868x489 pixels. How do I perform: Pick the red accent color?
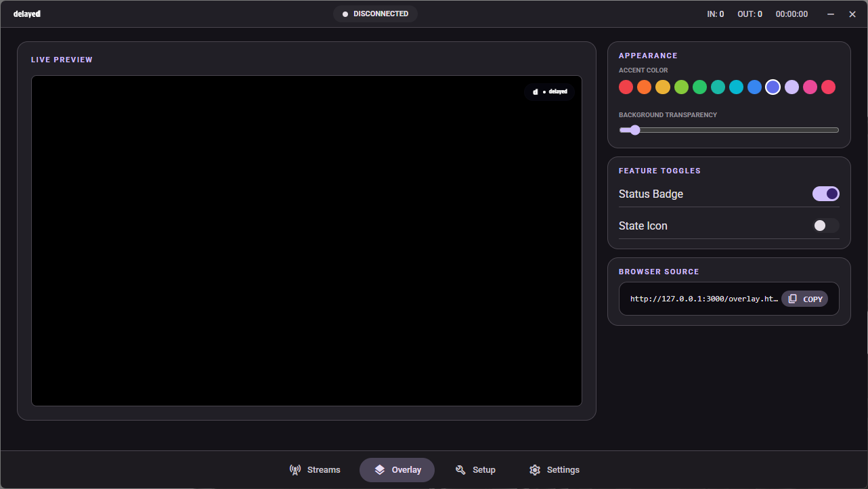tap(626, 87)
